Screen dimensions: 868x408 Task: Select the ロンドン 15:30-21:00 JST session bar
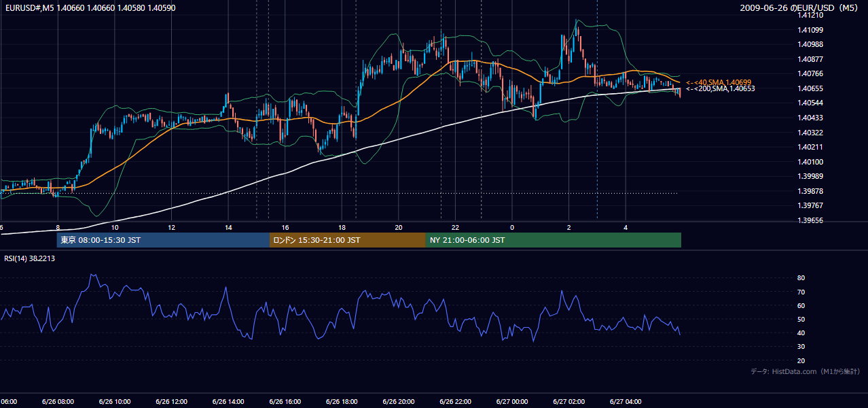point(348,240)
